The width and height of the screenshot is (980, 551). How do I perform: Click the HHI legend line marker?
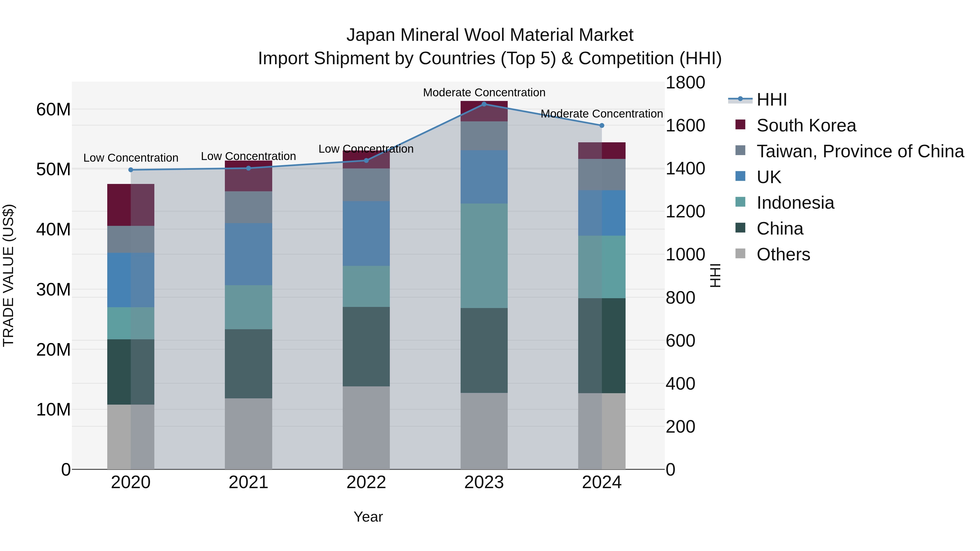click(x=740, y=99)
